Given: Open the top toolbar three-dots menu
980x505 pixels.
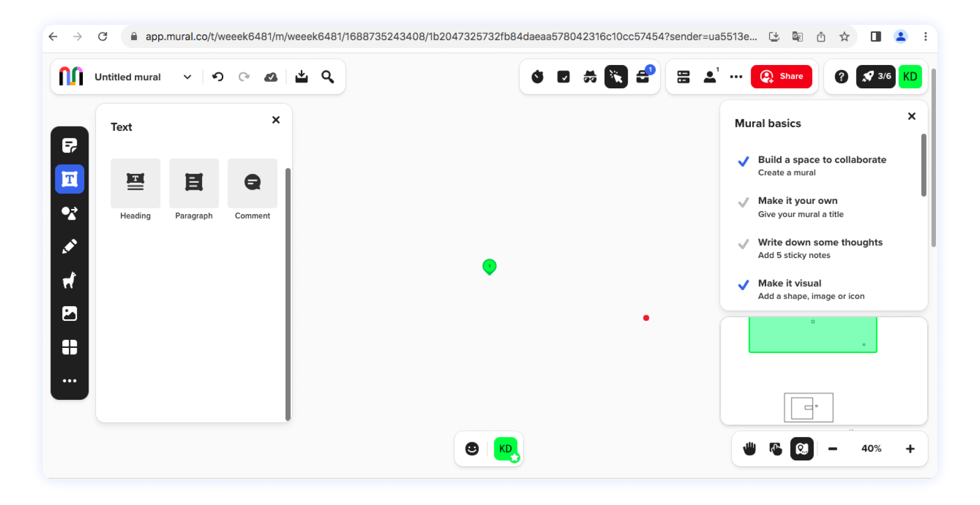Looking at the screenshot, I should click(736, 77).
